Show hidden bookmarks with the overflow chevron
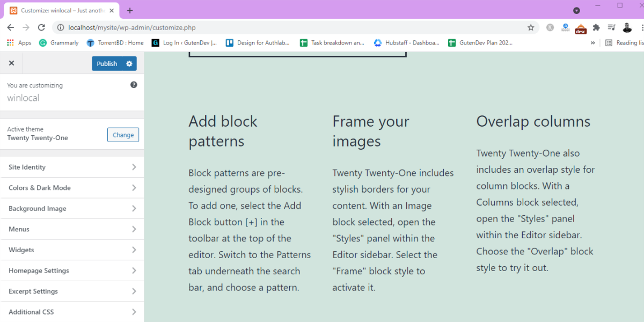Viewport: 644px width, 322px height. click(x=593, y=43)
